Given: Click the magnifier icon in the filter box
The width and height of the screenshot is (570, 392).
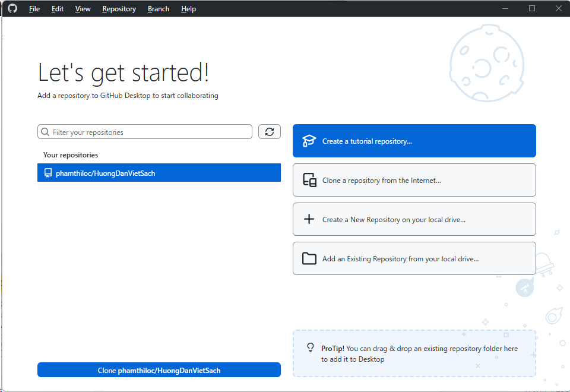Looking at the screenshot, I should (45, 132).
